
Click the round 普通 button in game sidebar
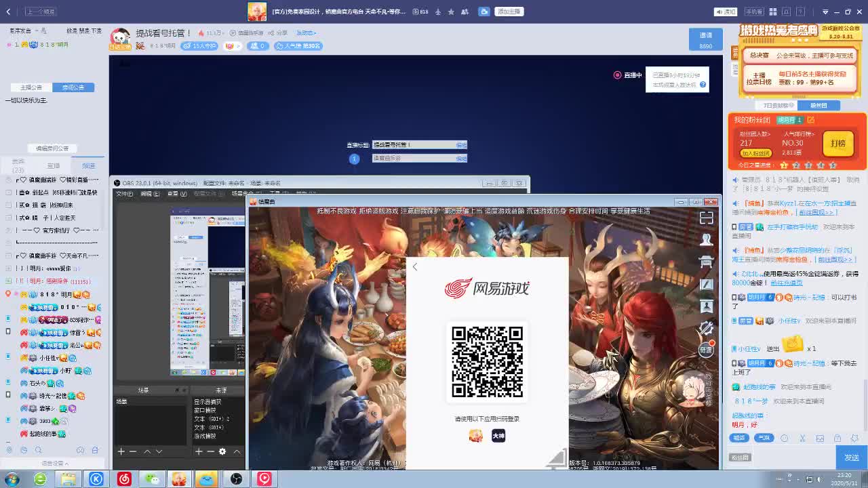click(707, 350)
